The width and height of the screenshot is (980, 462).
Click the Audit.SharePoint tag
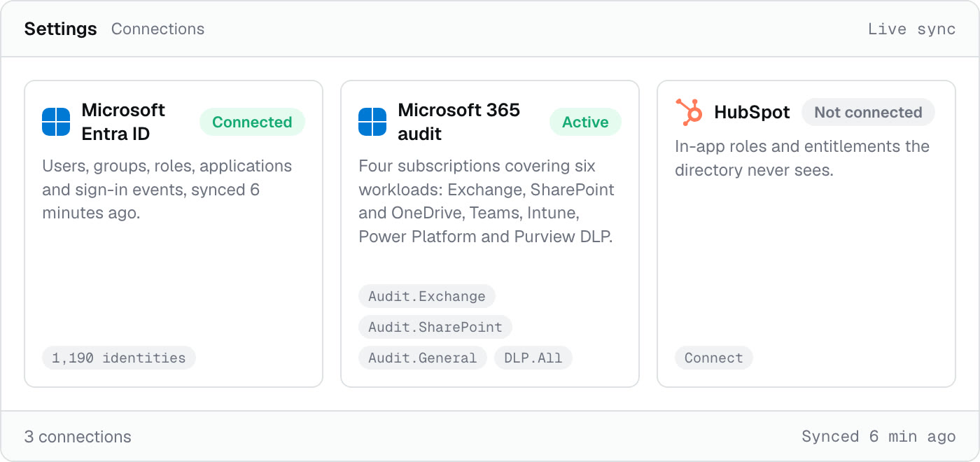tap(435, 327)
